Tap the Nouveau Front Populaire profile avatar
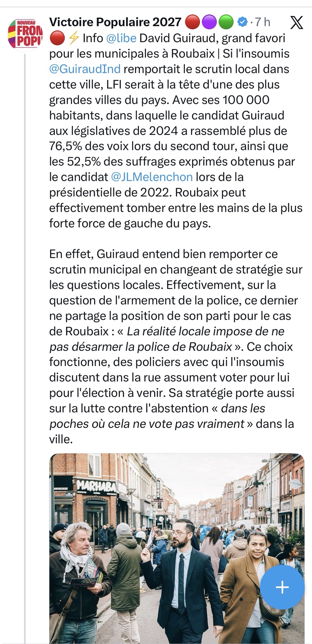312x644 pixels. pos(25,34)
